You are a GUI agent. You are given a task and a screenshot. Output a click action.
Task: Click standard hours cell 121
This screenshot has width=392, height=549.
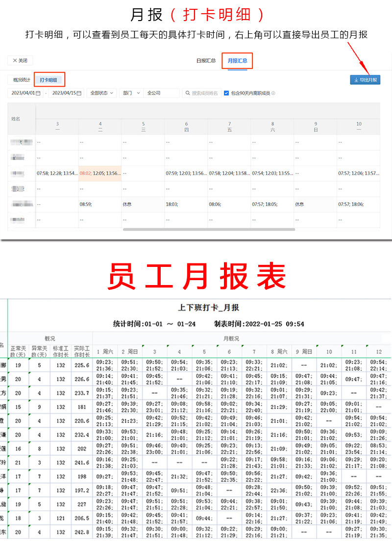[61, 518]
